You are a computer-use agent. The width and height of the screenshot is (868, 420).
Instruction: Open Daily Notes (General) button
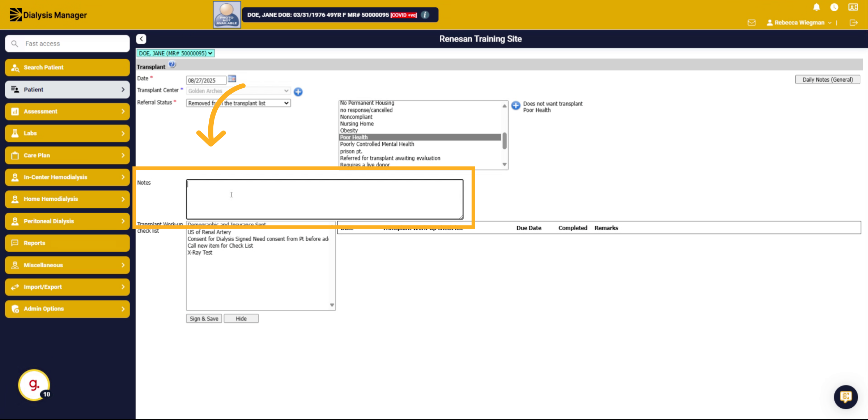pos(827,80)
